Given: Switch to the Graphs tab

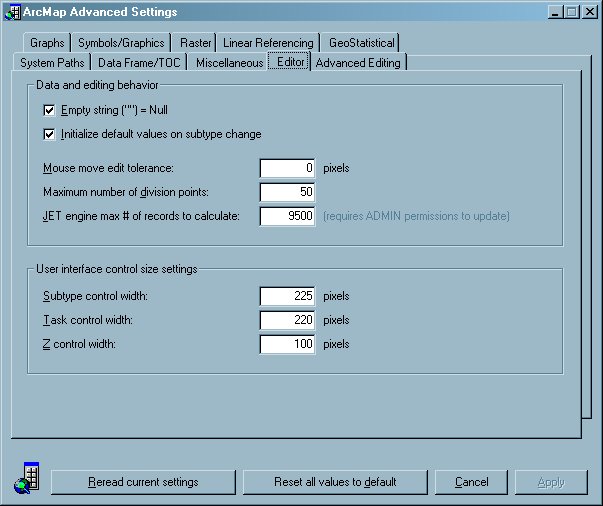Looking at the screenshot, I should point(47,43).
